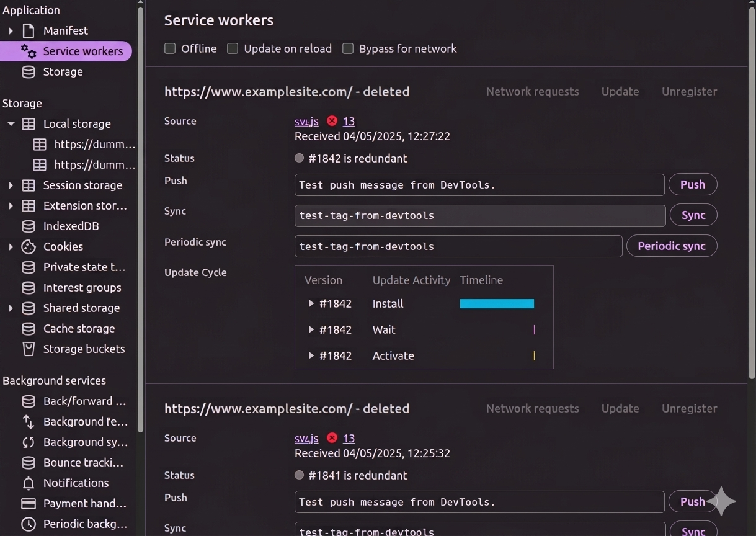Toggle Update on reload checkbox

[233, 48]
